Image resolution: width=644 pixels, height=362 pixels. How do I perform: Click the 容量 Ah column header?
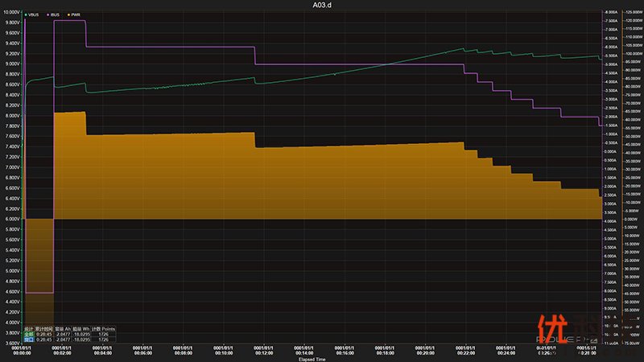click(64, 328)
